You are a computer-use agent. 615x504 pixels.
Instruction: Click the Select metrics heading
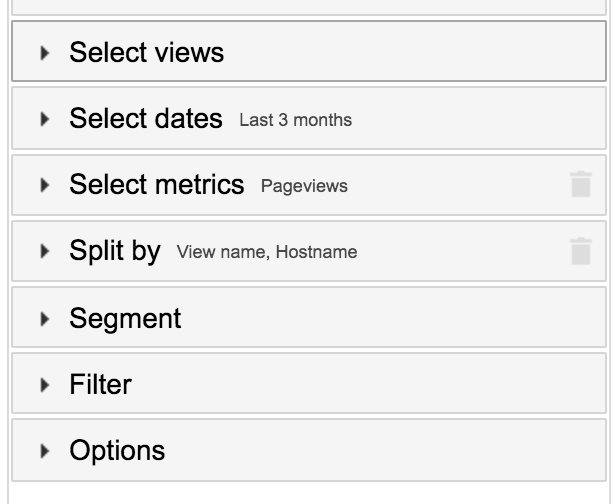click(156, 185)
